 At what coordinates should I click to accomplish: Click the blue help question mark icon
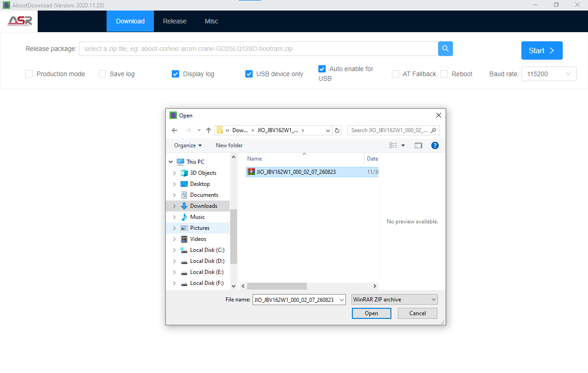coord(435,145)
